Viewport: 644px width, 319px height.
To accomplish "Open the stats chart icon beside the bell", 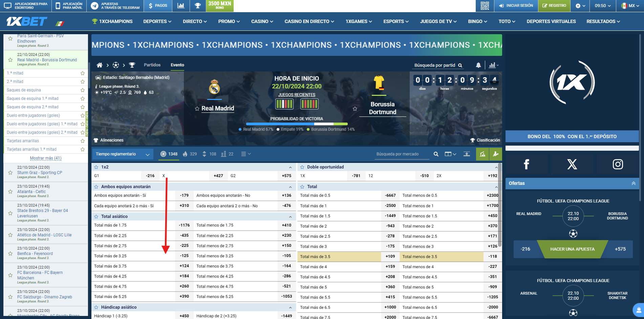I will [x=494, y=65].
